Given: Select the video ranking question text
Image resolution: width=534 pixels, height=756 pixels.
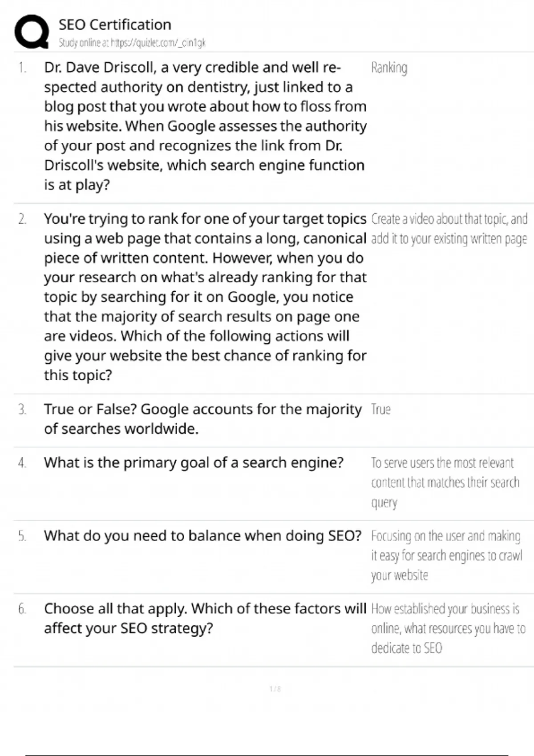Looking at the screenshot, I should coord(205,297).
